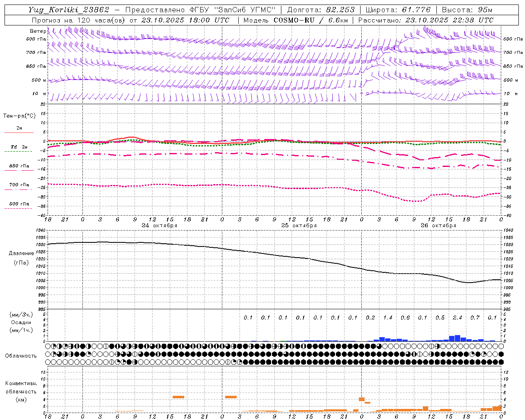Click the Модель COSMO-RU / 6.6км label
Screen dimensions: 525x420
click(x=295, y=20)
